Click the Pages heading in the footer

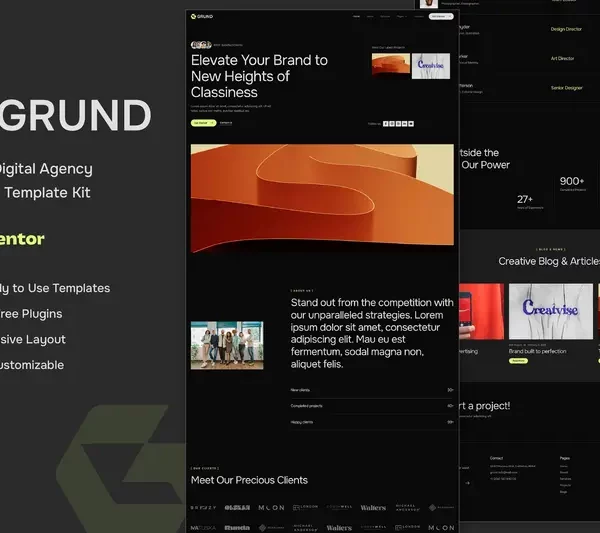(564, 458)
